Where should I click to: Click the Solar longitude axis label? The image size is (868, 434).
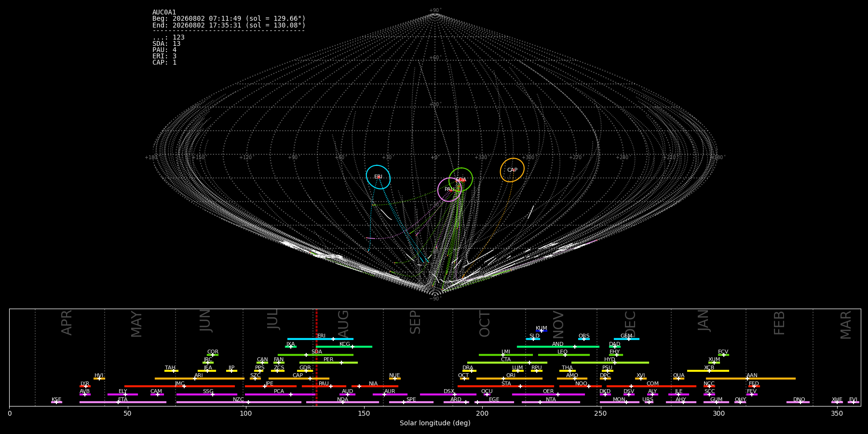click(435, 423)
